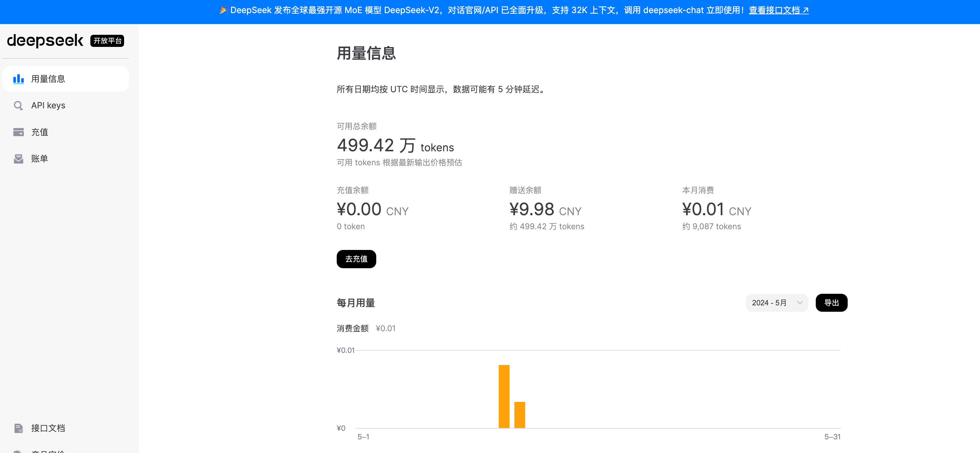Open the 用量信息 sidebar item

65,79
